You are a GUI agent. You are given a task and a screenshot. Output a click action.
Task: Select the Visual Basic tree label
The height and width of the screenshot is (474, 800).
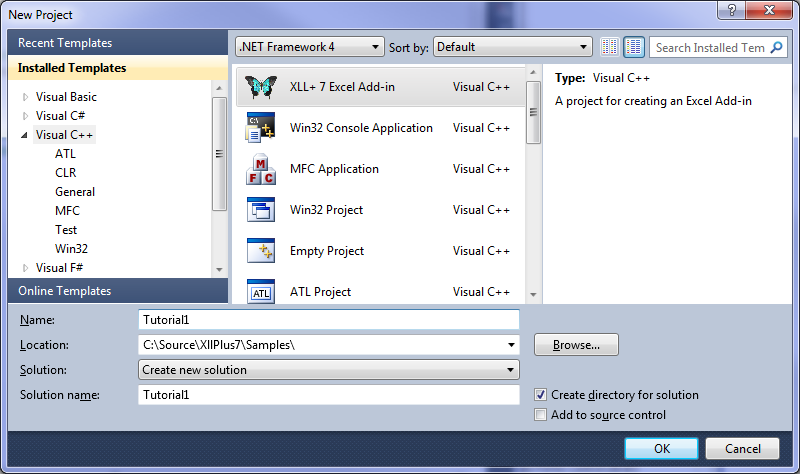tap(66, 97)
